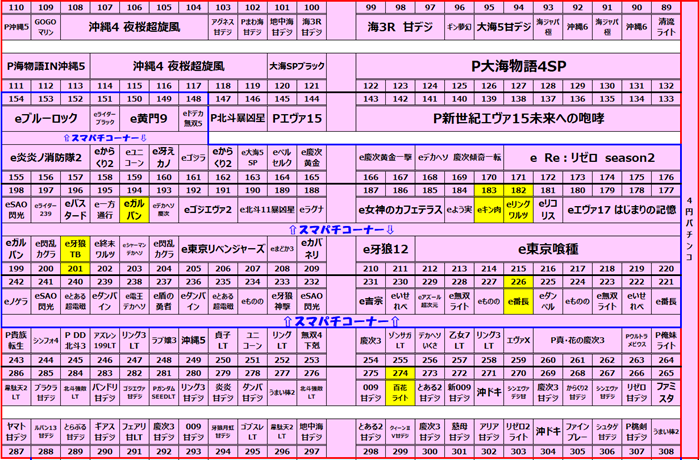This screenshot has width=700, height=460.
Task: Select the e女神のカフェテラス cell
Action: (400, 209)
